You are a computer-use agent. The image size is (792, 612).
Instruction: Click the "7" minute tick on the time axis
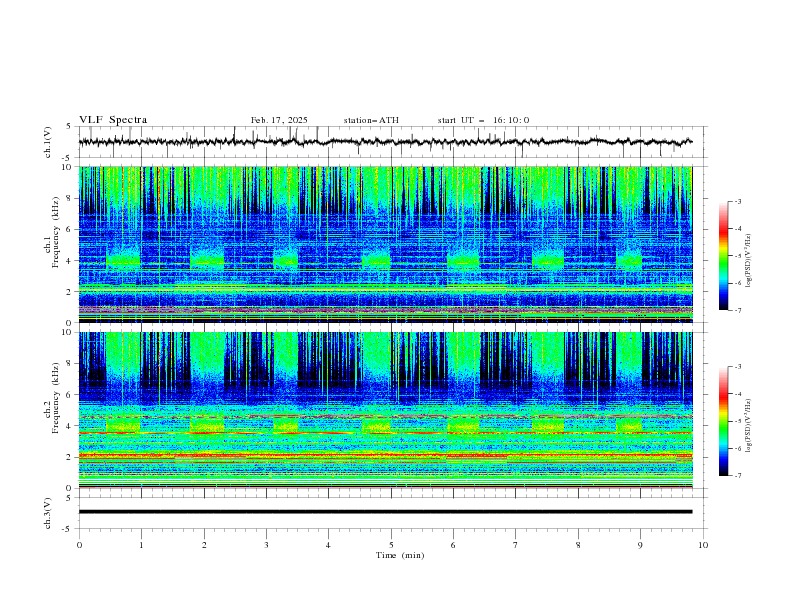(516, 545)
